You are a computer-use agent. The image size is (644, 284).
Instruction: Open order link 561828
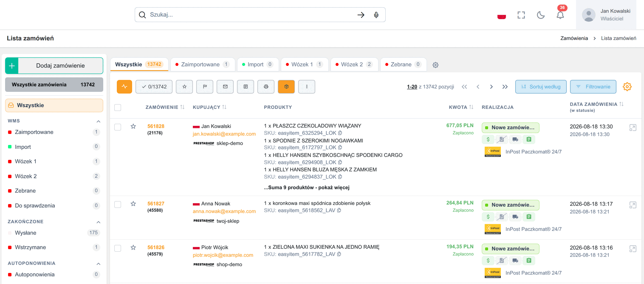156,126
